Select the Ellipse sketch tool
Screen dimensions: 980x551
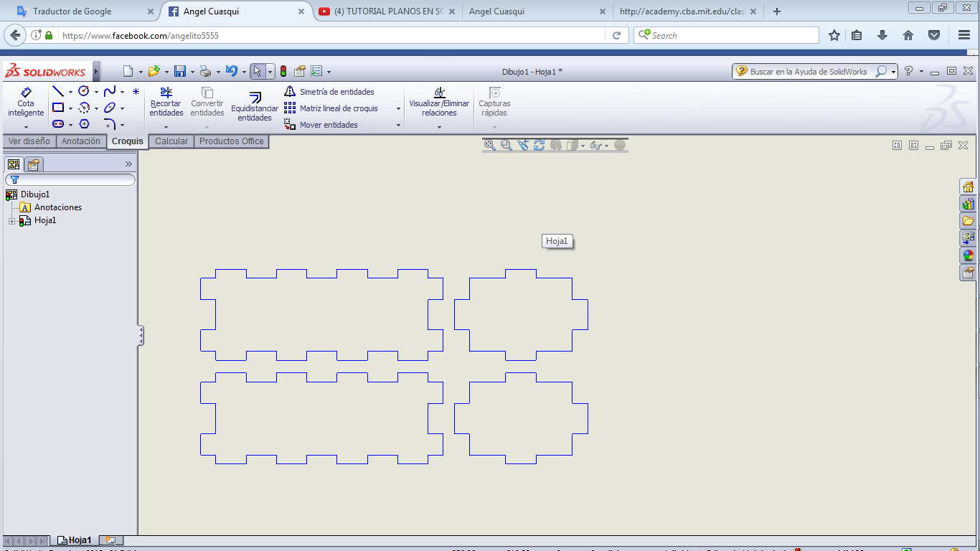click(x=110, y=108)
